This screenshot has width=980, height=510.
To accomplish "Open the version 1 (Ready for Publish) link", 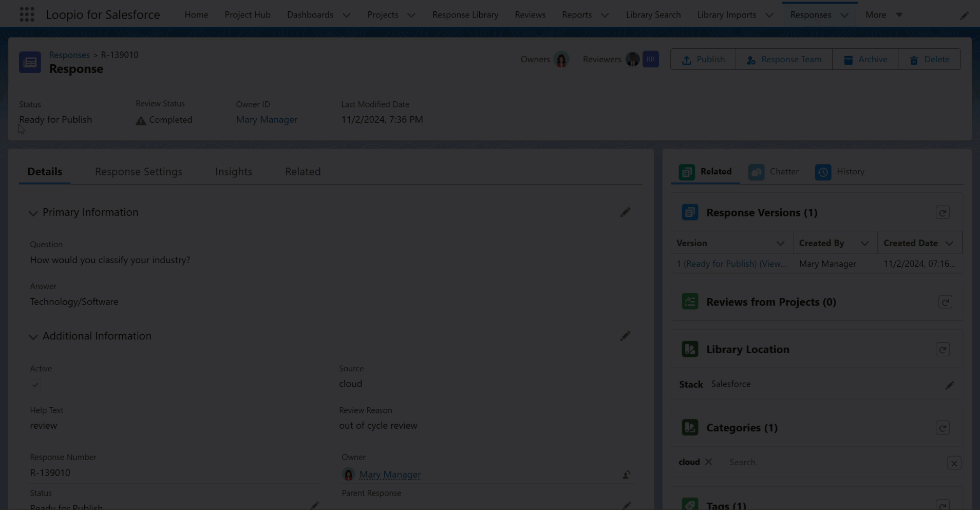I will 731,264.
